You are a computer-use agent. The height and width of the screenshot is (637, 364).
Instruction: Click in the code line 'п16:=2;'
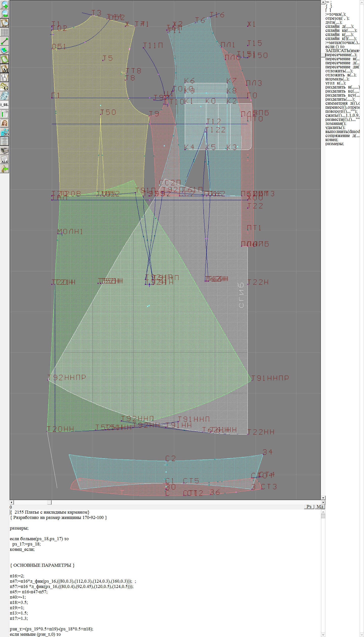[x=17, y=576]
